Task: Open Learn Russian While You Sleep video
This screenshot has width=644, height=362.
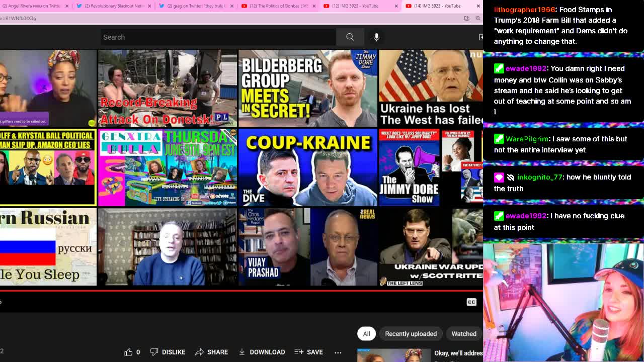Action: [48, 247]
